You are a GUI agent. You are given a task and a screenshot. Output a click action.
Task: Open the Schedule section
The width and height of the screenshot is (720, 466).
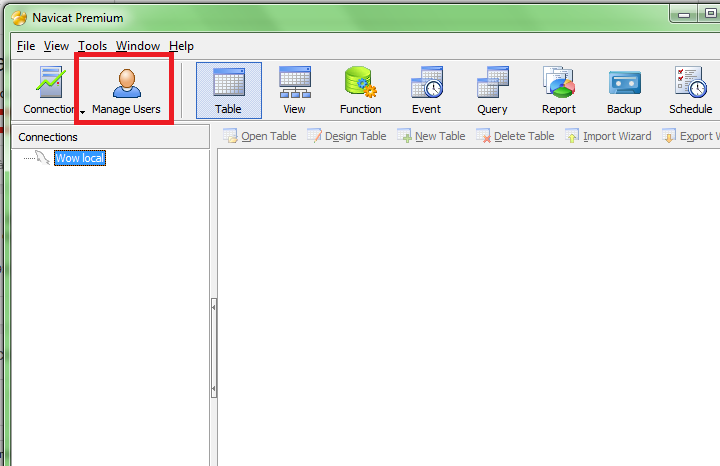tap(691, 90)
